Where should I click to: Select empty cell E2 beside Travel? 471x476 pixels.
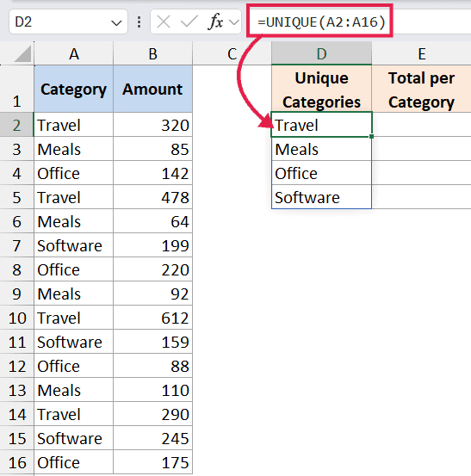click(x=422, y=125)
